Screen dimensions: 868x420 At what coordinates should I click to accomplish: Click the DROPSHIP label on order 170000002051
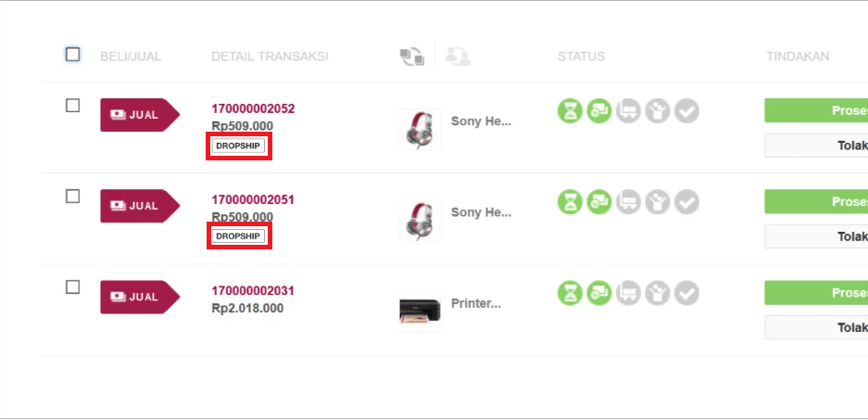[x=238, y=236]
